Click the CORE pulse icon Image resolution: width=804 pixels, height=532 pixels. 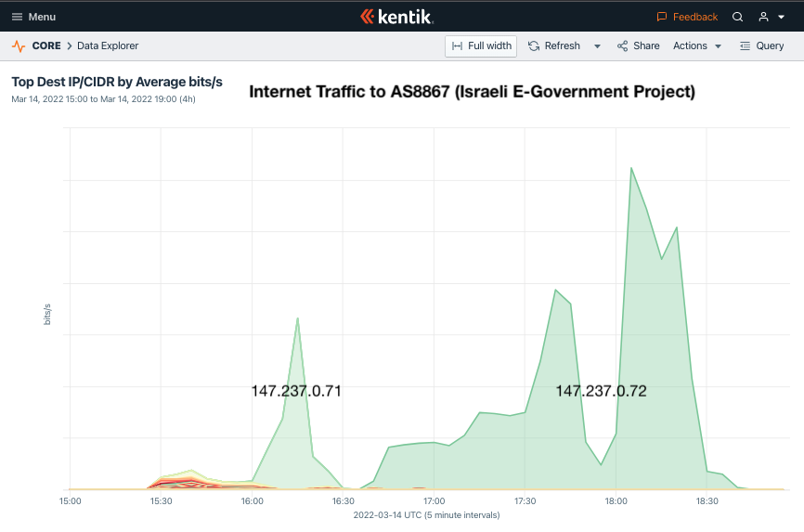click(19, 46)
